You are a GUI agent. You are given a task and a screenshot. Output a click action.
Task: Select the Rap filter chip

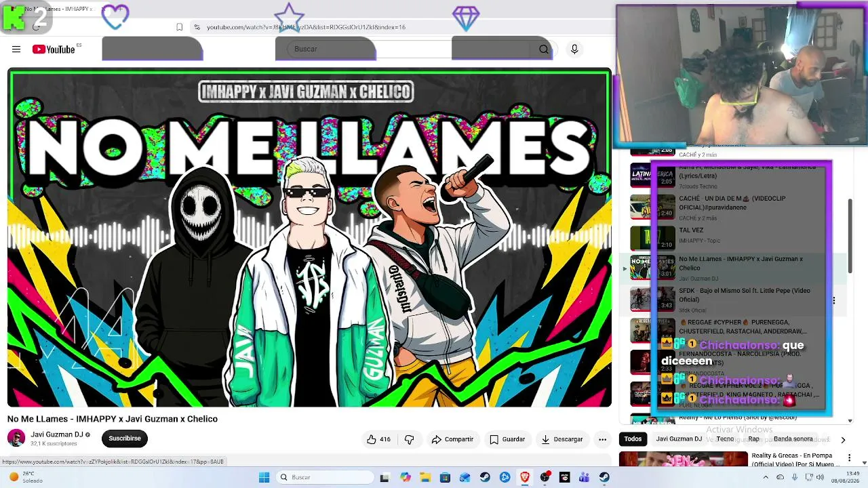pyautogui.click(x=754, y=439)
